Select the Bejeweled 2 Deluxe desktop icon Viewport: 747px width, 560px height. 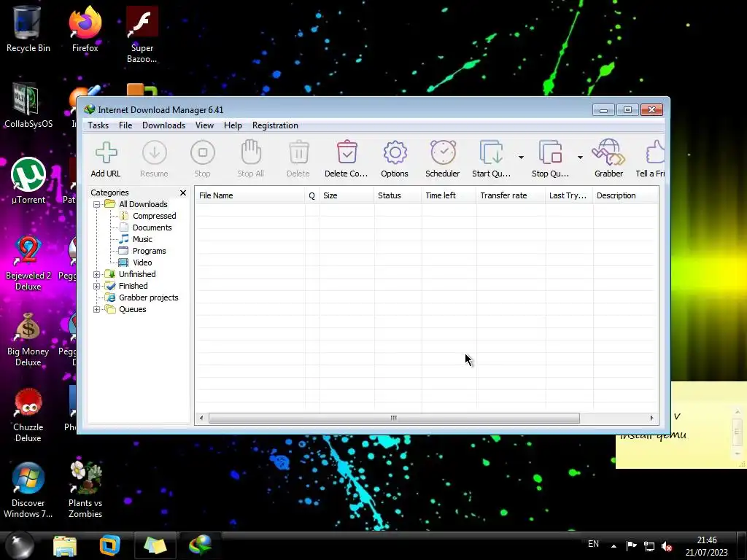[28, 262]
